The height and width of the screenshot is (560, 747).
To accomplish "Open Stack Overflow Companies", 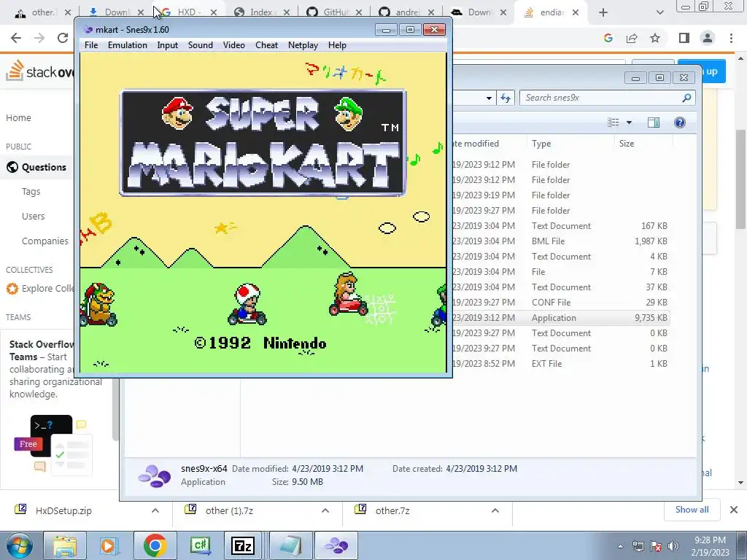I will (45, 241).
